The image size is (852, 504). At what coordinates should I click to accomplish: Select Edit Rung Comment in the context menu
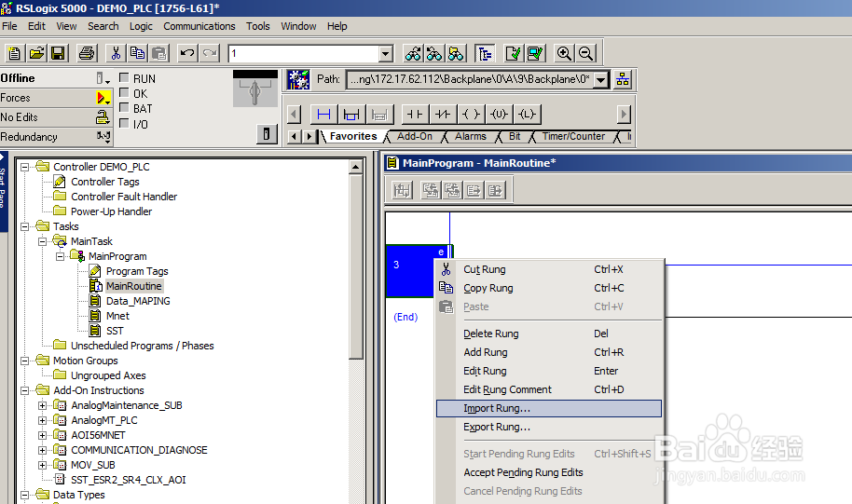pos(549,389)
